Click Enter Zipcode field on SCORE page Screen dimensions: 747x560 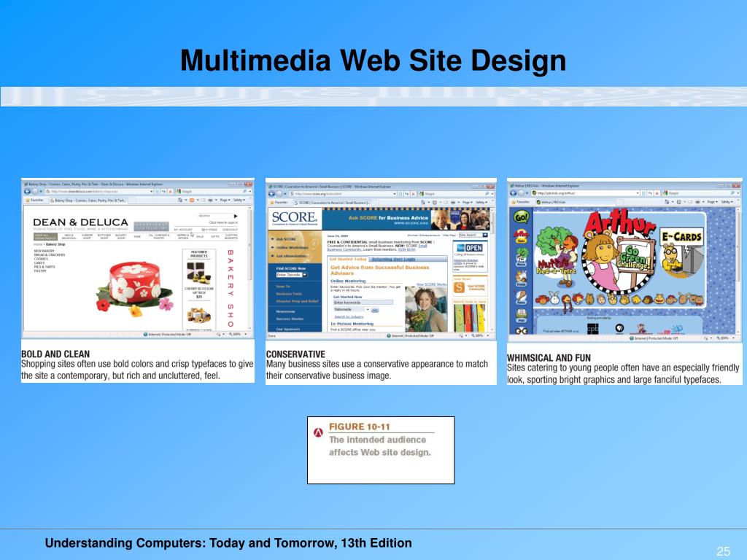click(x=289, y=275)
